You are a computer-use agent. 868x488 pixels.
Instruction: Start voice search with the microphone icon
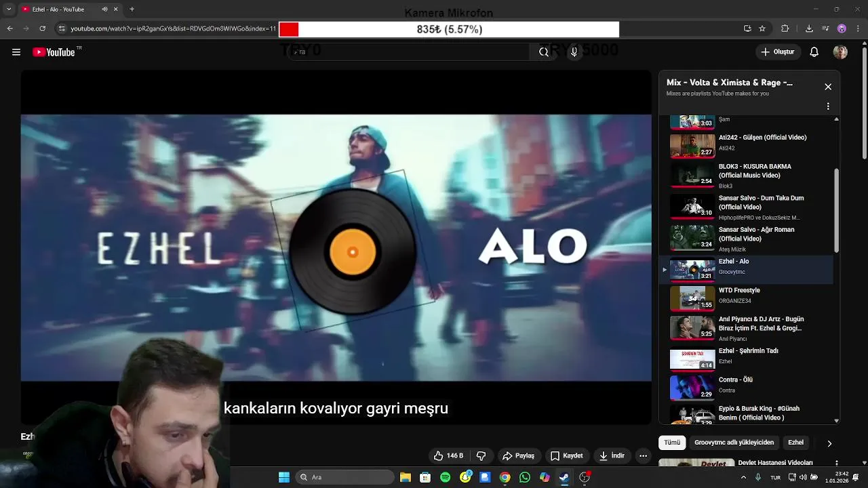574,52
